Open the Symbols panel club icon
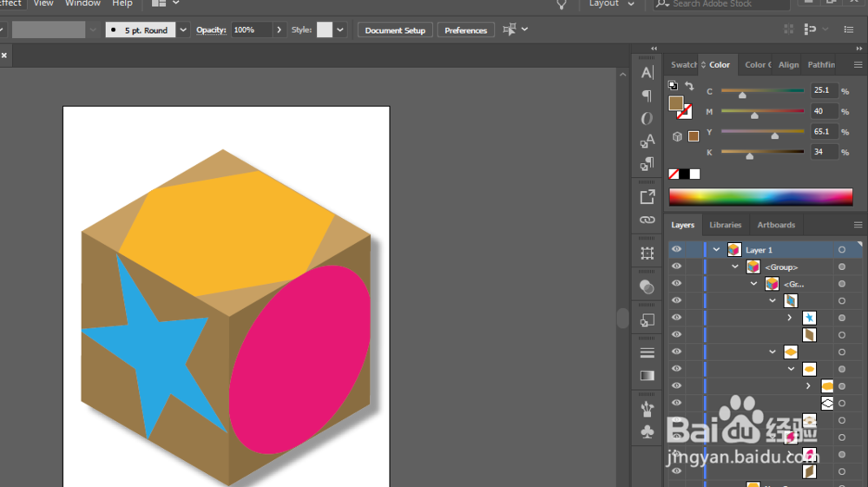This screenshot has height=487, width=868. coord(648,431)
